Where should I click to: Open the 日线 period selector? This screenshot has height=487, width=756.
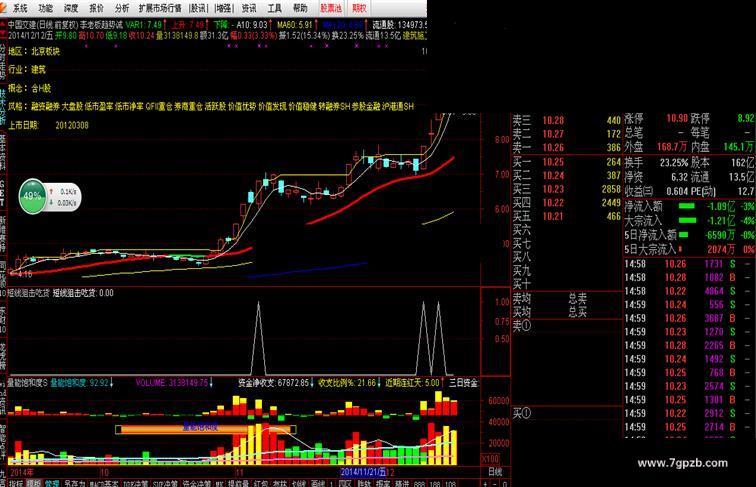click(x=495, y=471)
